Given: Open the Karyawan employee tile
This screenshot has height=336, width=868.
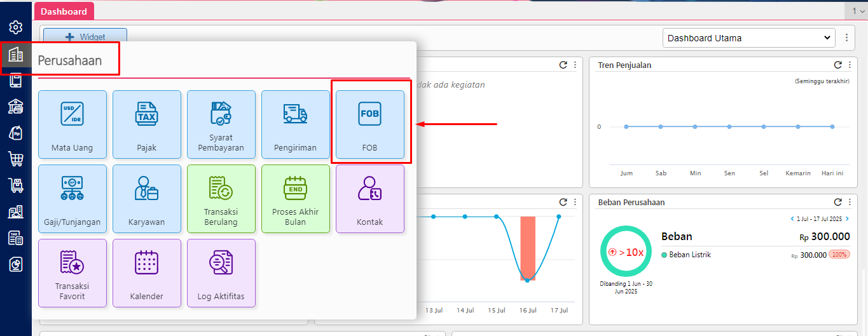Looking at the screenshot, I should click(x=147, y=199).
